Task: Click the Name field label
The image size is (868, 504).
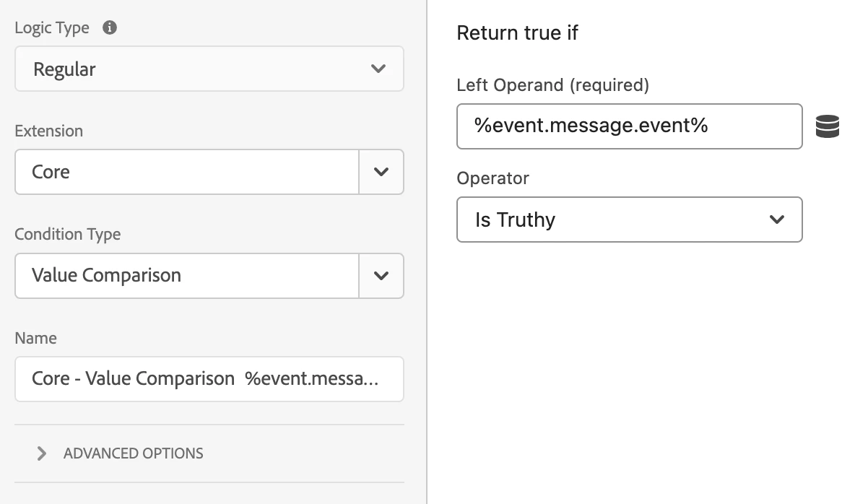Action: pos(35,338)
